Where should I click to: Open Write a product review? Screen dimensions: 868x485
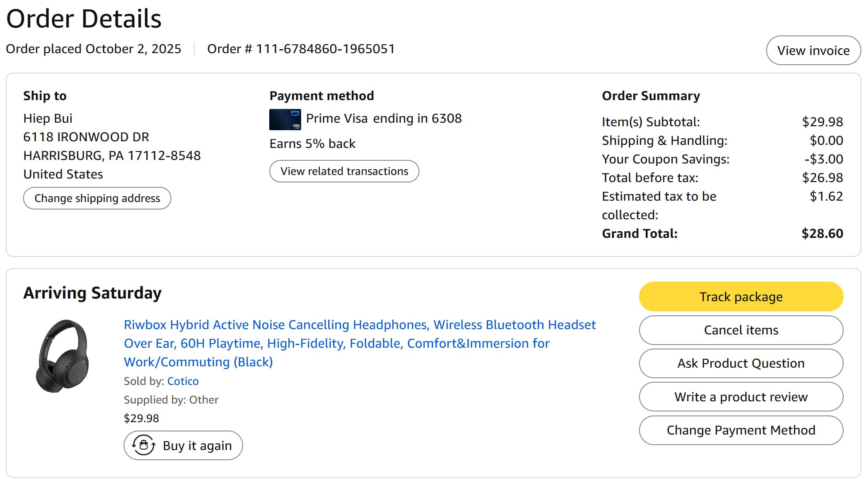pyautogui.click(x=741, y=397)
